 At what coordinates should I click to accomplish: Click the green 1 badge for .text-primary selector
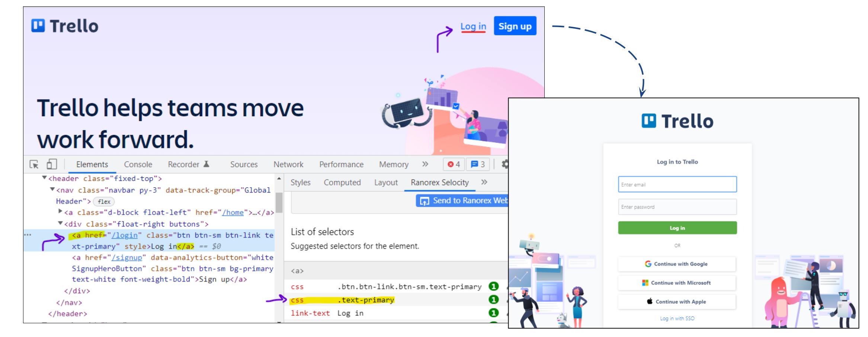click(x=493, y=299)
